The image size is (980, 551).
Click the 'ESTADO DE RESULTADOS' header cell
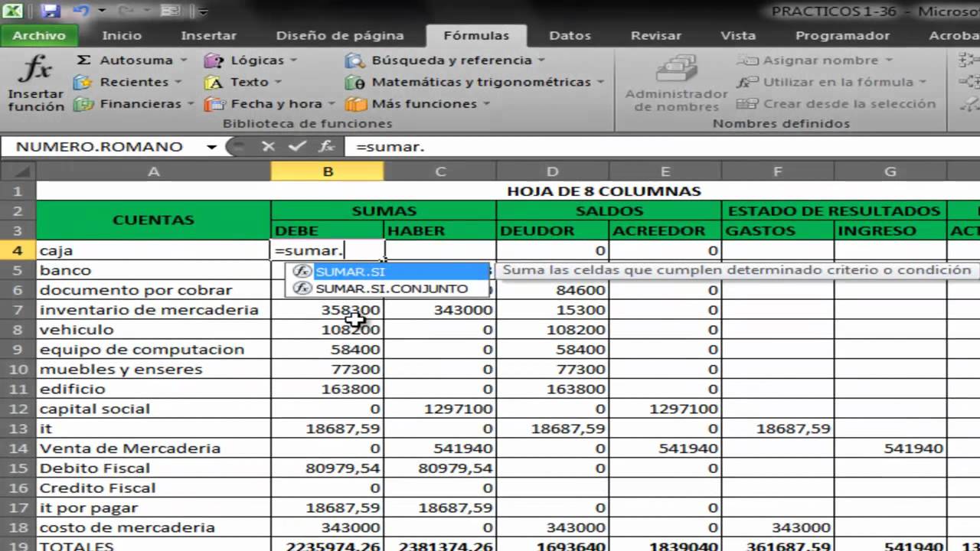834,210
